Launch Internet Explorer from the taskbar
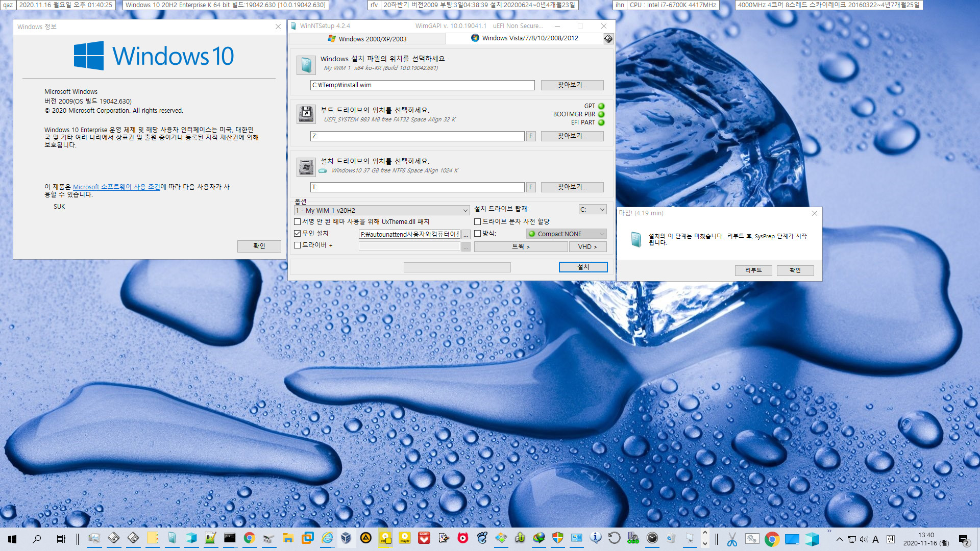The width and height of the screenshot is (980, 551). point(327,538)
